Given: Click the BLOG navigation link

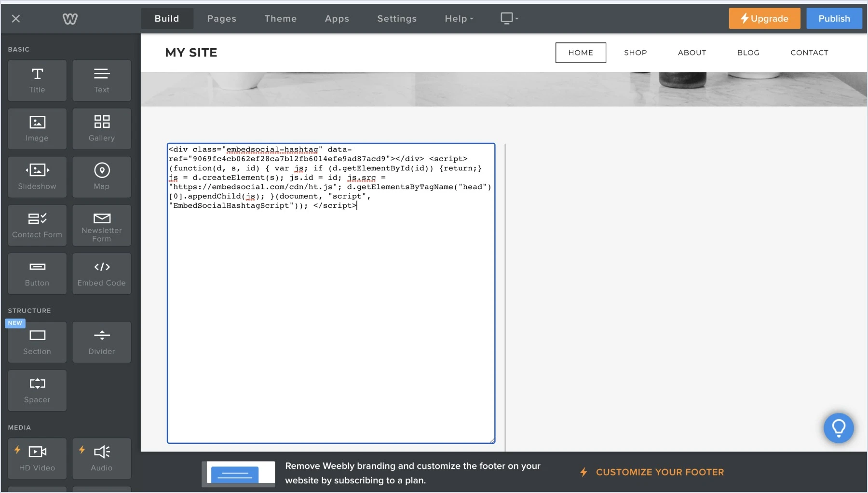Looking at the screenshot, I should 748,53.
